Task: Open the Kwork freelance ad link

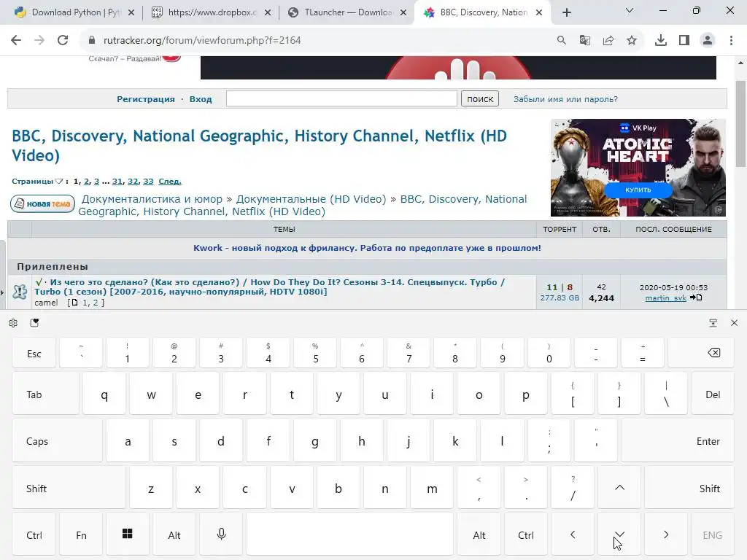Action: tap(367, 248)
